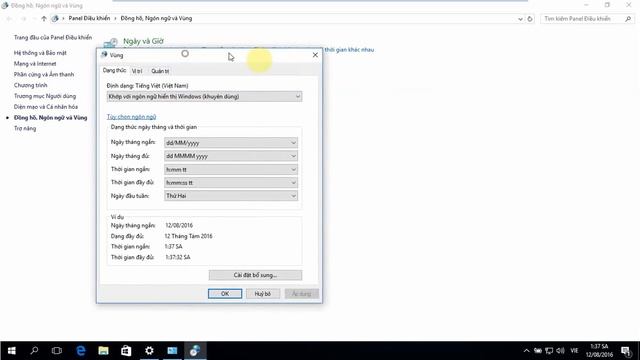Open the network tray icon
Viewport: 640px width, 360px height.
549,351
